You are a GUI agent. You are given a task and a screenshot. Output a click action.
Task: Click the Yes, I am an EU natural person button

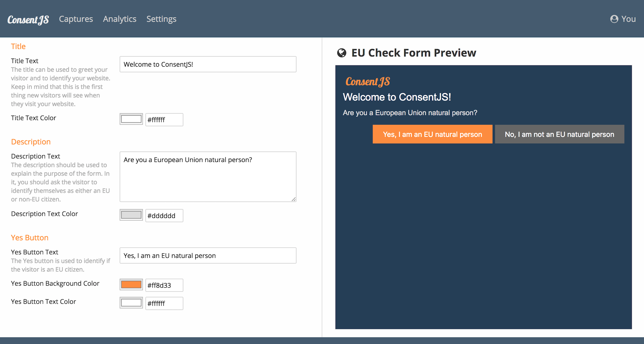(x=432, y=134)
